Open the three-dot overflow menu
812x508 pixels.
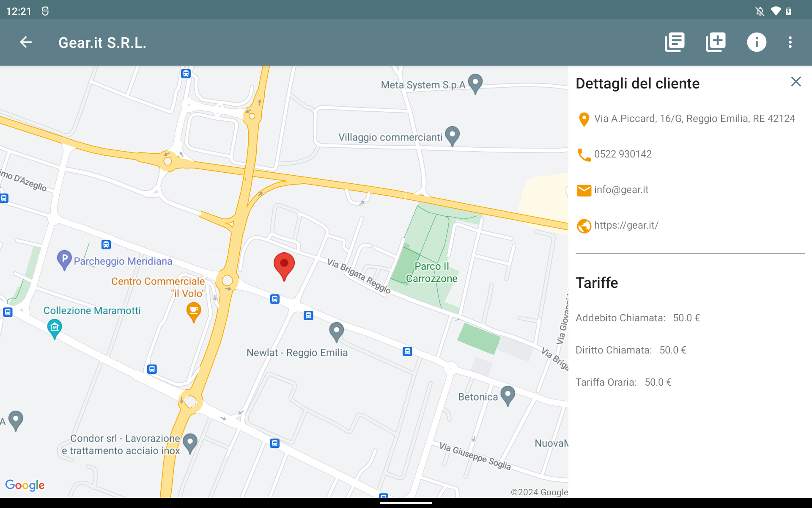[x=790, y=42]
